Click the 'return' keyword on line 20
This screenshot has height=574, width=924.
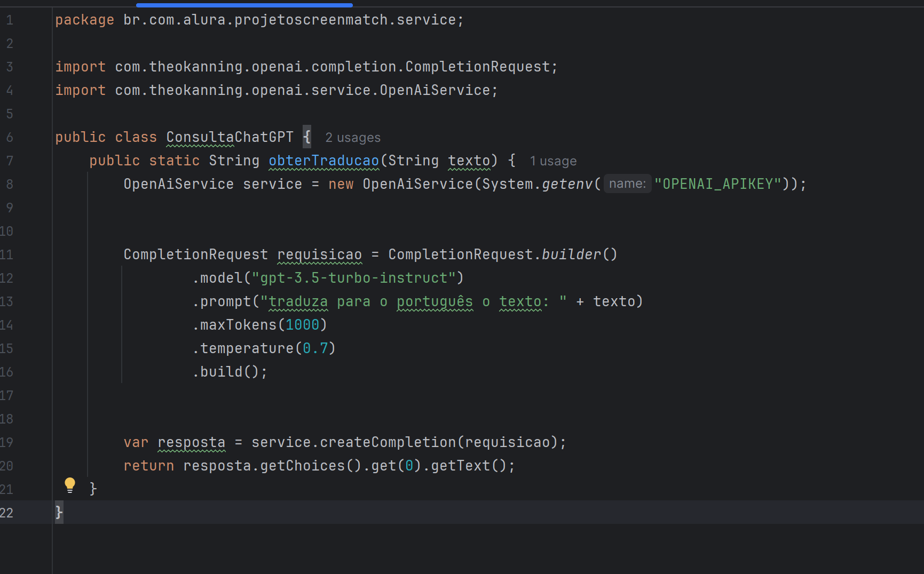[149, 466]
